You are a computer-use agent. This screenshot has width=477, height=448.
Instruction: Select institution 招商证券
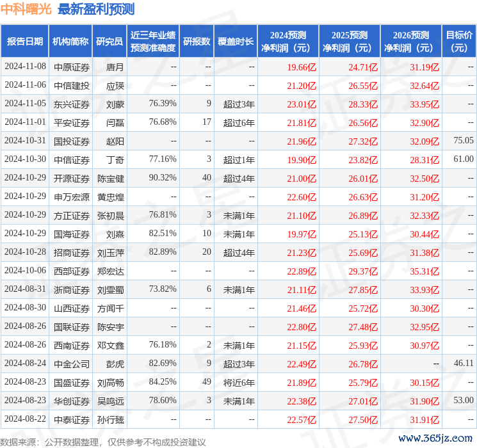pos(72,253)
